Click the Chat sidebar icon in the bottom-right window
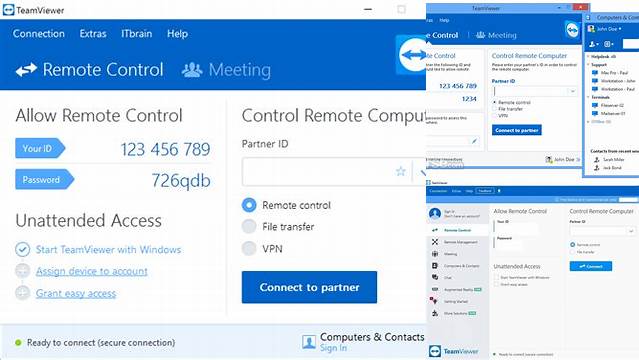The width and height of the screenshot is (639, 360). 435,277
